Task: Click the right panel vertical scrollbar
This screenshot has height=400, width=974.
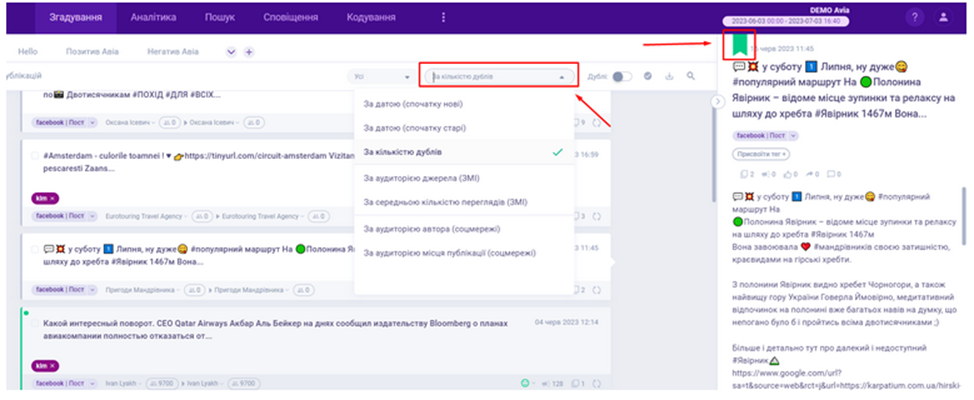Action: (965, 220)
